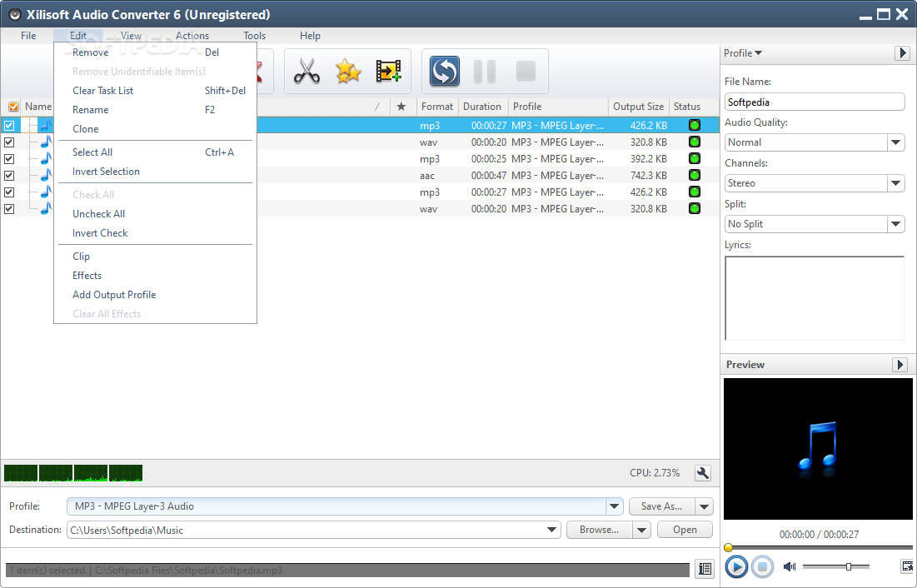Open the wrench settings icon near CPU
This screenshot has width=917, height=588.
coord(703,473)
